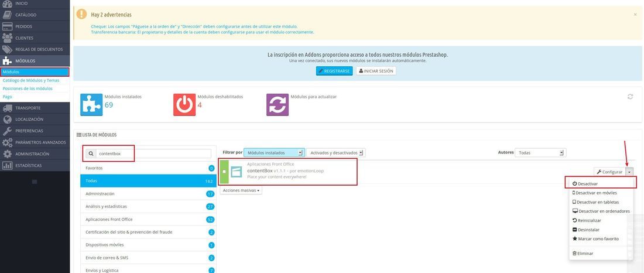Open Catálogo de Módulos y Temas
Screen dimensions: 644x273
[31, 80]
